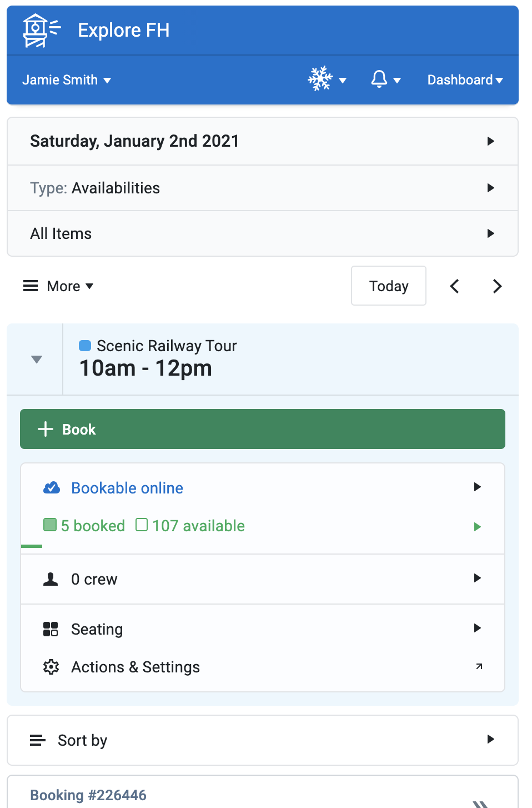Click the green capacity progress bar
Image resolution: width=532 pixels, height=808 pixels.
click(32, 546)
